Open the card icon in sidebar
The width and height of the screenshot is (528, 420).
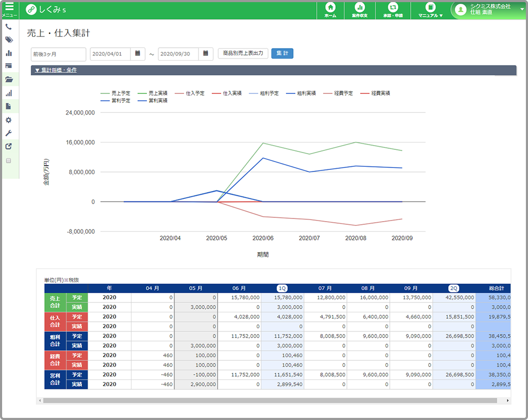9,66
